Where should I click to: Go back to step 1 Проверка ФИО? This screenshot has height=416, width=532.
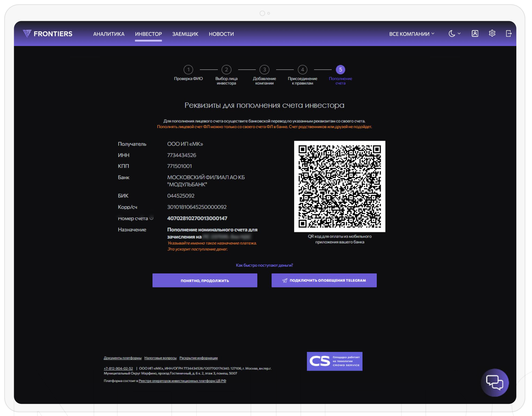(x=188, y=70)
